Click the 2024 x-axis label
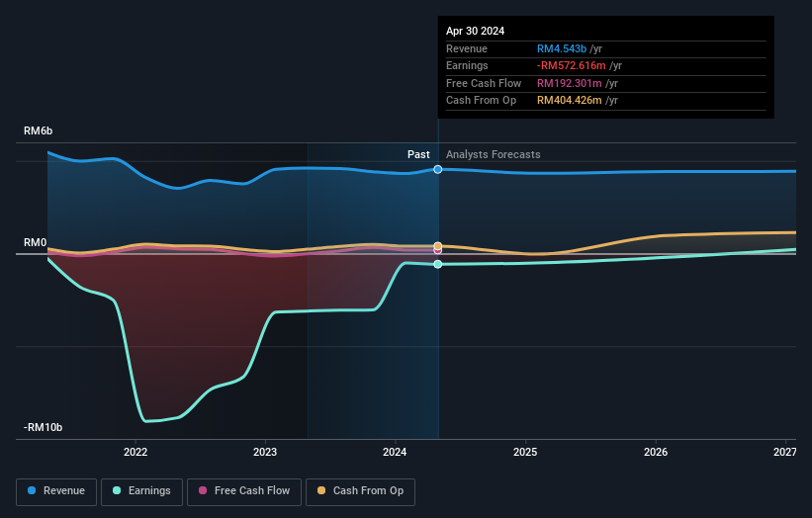 point(395,452)
